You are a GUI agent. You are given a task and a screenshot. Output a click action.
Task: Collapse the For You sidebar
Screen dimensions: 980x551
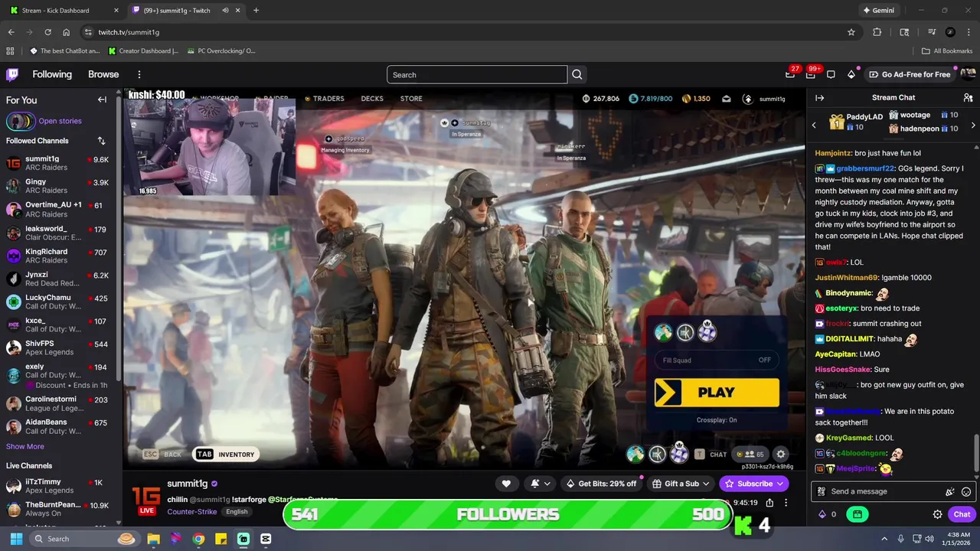tap(102, 99)
